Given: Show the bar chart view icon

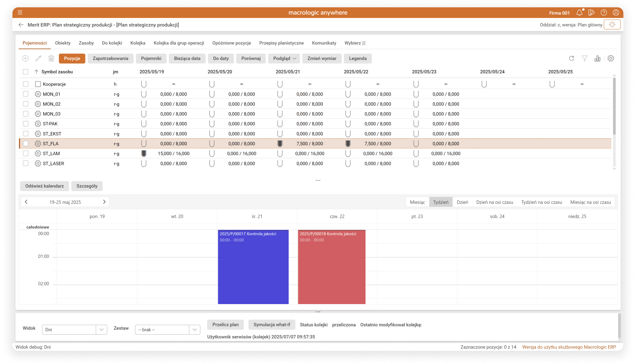Looking at the screenshot, I should pyautogui.click(x=597, y=58).
